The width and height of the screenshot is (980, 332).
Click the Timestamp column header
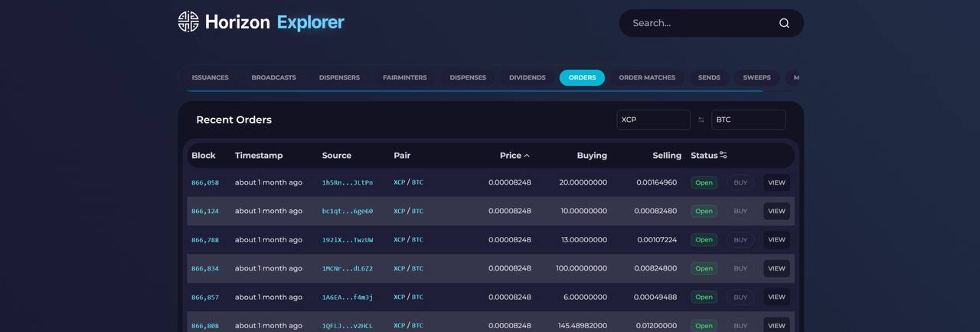click(259, 156)
